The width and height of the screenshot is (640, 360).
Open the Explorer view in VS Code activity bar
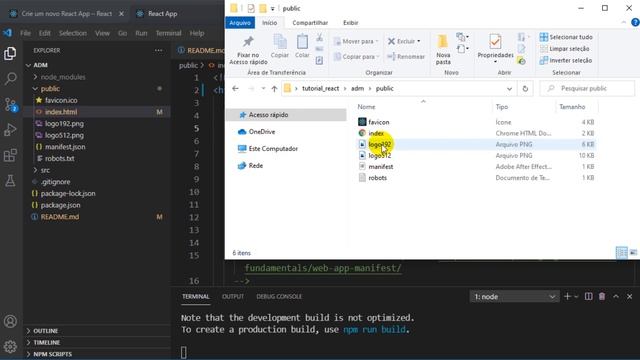pyautogui.click(x=10, y=53)
